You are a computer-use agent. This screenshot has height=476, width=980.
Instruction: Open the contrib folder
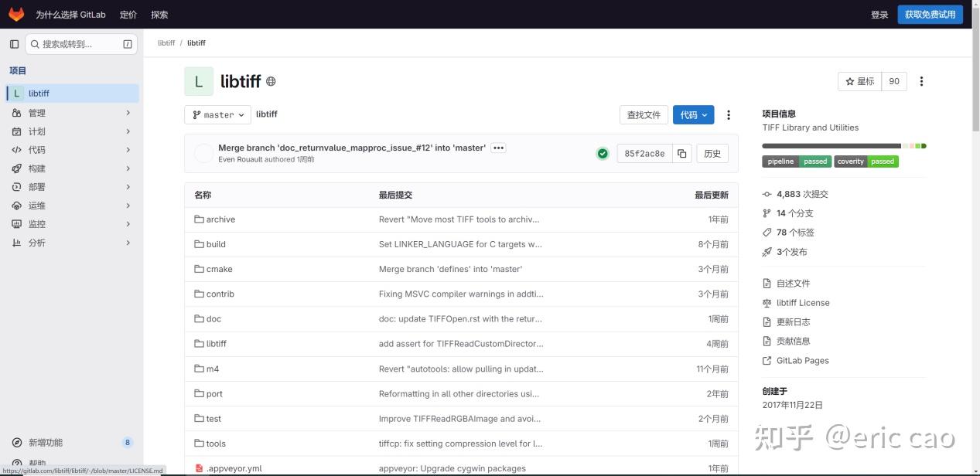[220, 294]
